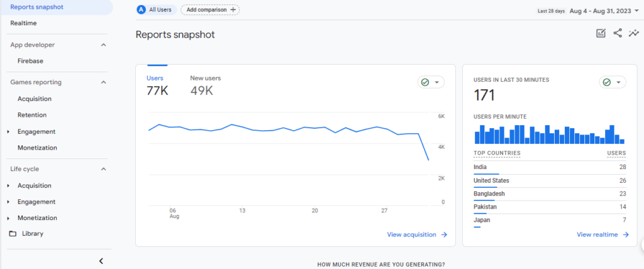Open Realtime report
This screenshot has height=269, width=644.
[23, 23]
